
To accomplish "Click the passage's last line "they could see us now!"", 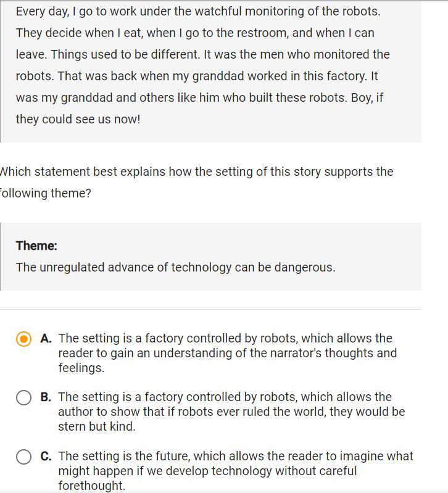I will click(78, 119).
